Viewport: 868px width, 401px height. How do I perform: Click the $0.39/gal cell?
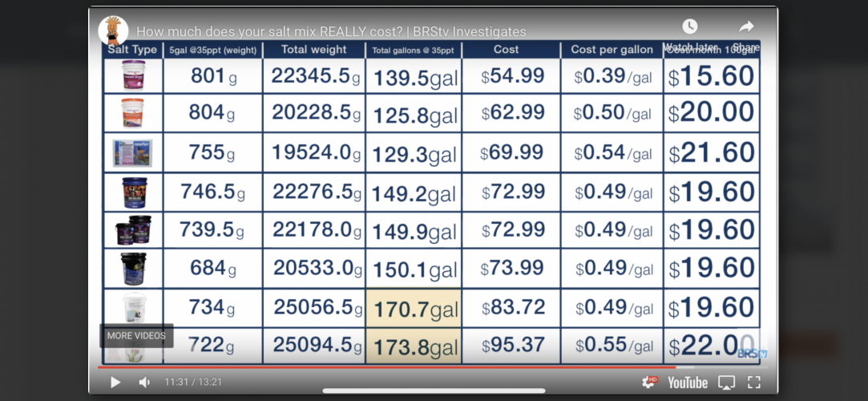612,76
